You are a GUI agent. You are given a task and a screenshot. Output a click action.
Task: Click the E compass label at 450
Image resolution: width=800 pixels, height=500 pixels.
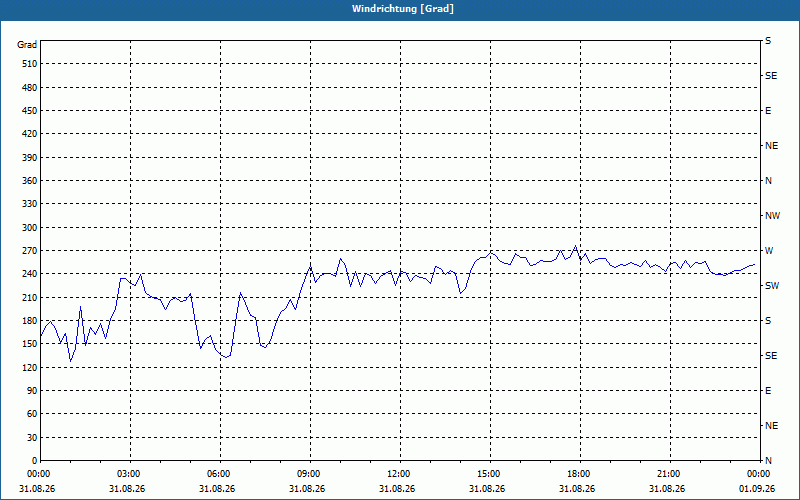pos(768,111)
